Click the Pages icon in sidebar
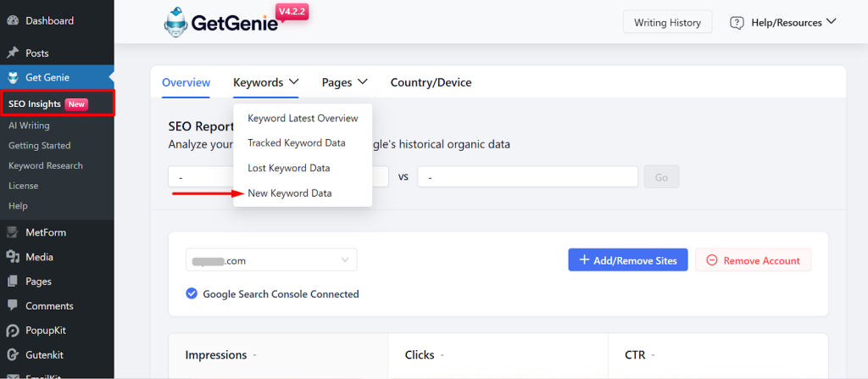Viewport: 868px width, 379px height. point(13,281)
